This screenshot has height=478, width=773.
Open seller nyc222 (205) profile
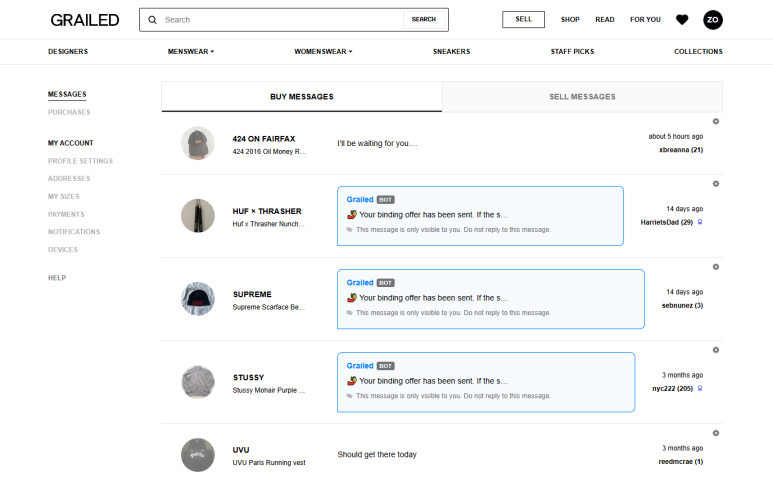click(672, 388)
